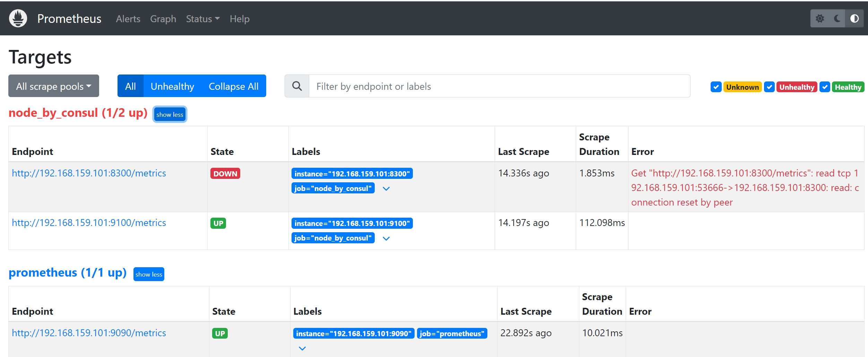Screen dimensions: 868x357
Task: Focus the Filter by endpoint or labels field
Action: (500, 86)
